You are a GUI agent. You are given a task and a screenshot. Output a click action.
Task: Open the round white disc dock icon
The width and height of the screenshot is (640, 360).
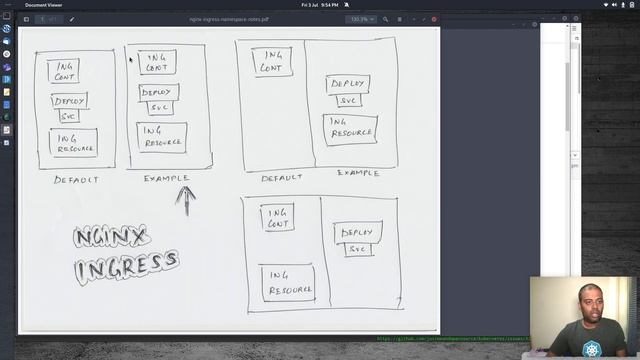point(7,54)
